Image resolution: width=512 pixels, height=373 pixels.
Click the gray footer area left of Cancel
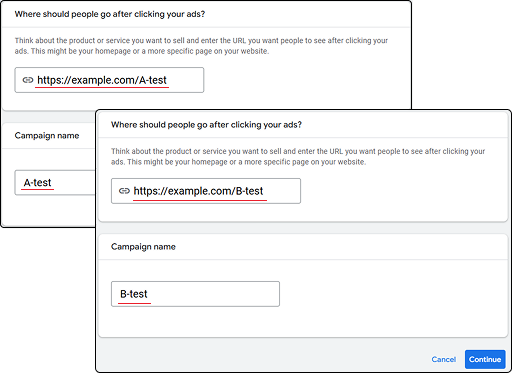[x=260, y=359]
